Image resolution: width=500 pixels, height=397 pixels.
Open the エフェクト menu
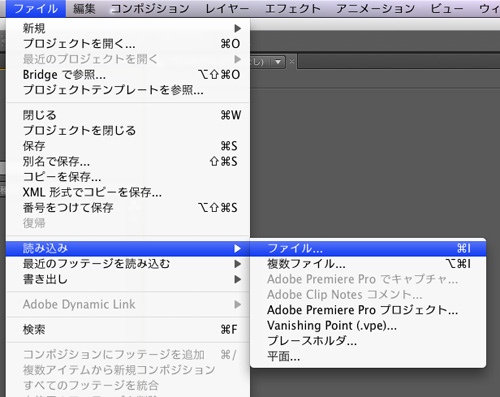(x=293, y=8)
